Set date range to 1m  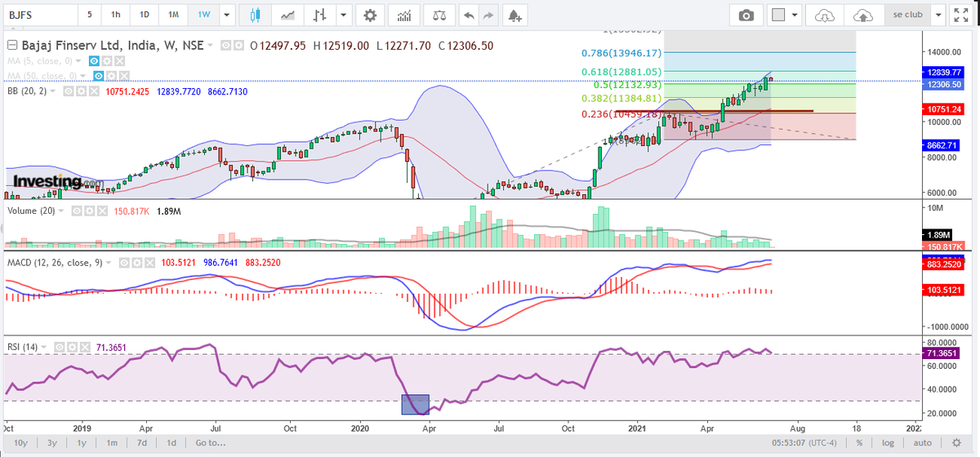(112, 443)
